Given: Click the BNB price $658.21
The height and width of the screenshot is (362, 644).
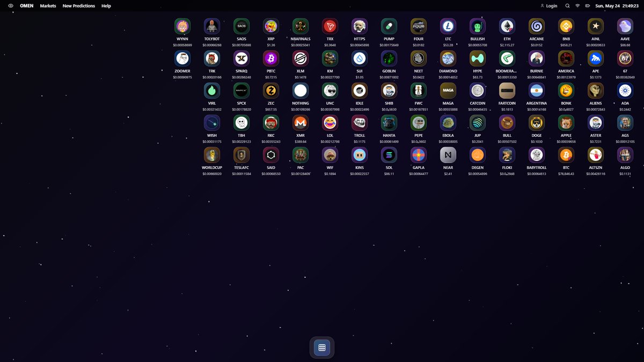Looking at the screenshot, I should [566, 45].
